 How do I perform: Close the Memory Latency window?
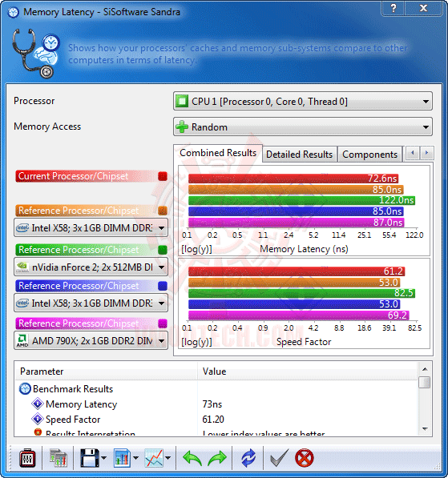[423, 8]
